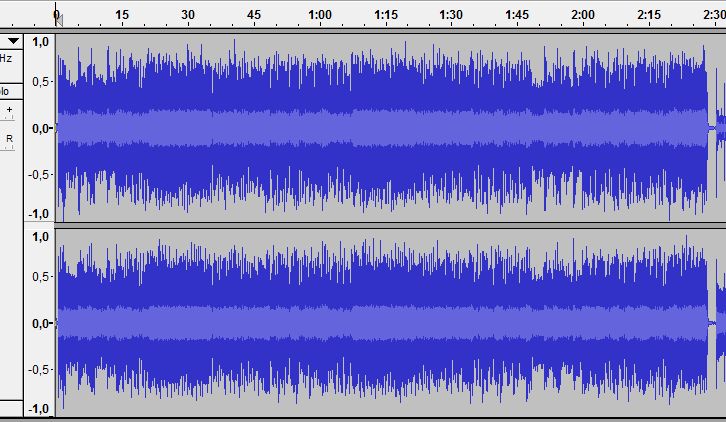Set position at 2:00 on the timeline ruler
The width and height of the screenshot is (726, 422).
point(583,15)
